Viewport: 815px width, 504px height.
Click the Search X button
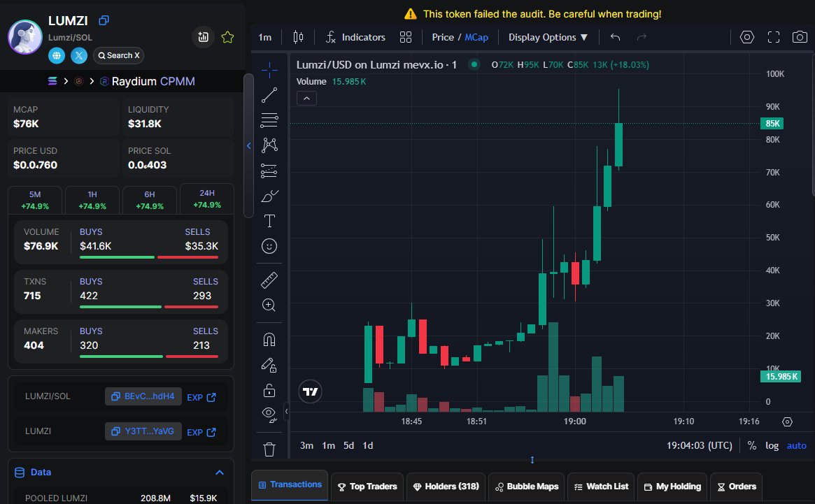[118, 55]
